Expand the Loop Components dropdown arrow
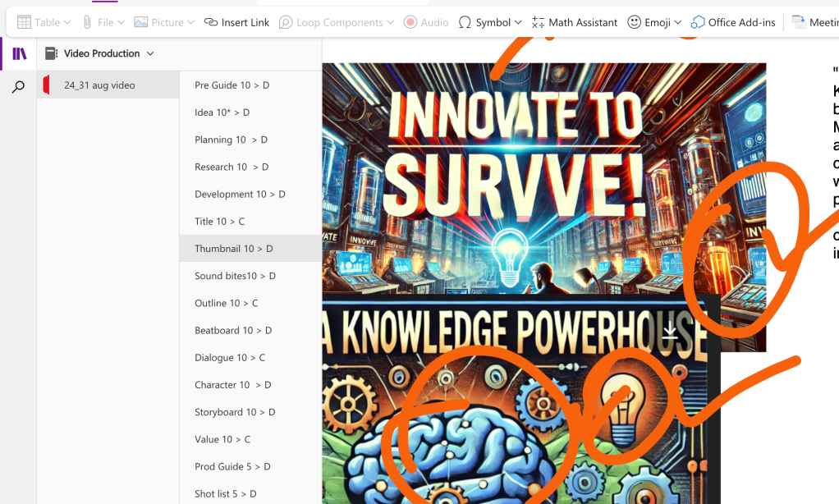The image size is (839, 504). (x=390, y=22)
